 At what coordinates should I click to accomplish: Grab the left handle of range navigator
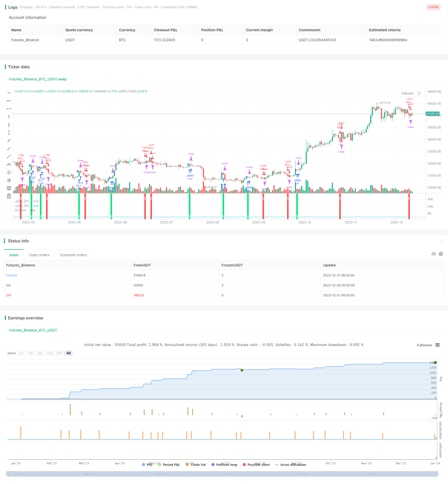click(x=8, y=474)
